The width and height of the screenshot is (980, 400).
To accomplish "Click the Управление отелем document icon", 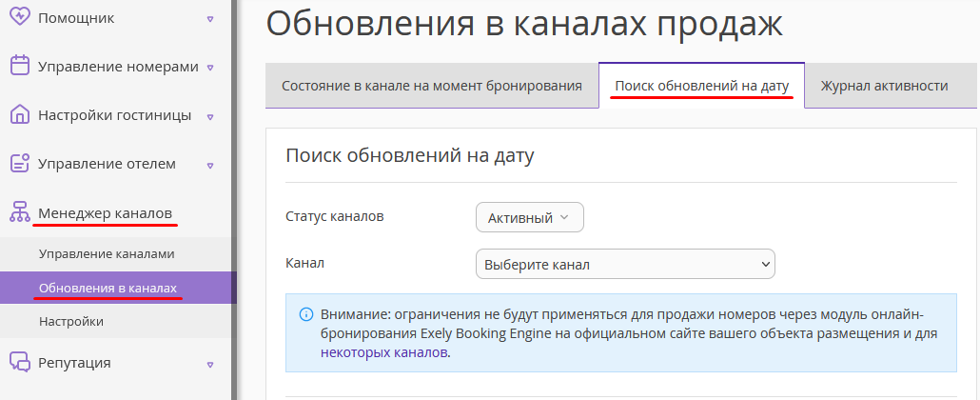I will 20,164.
